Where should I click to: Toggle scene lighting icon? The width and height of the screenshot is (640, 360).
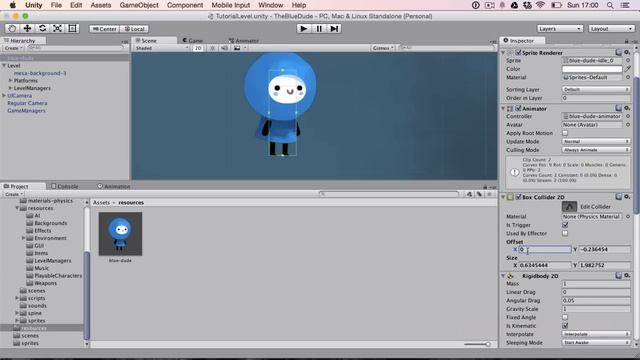point(212,48)
